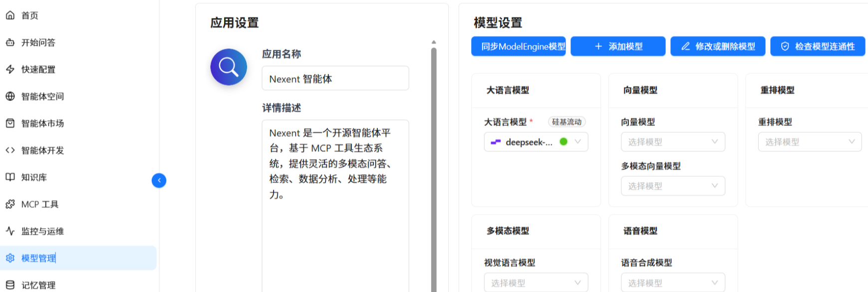Open the 向量模型 selection dropdown
868x292 pixels.
(x=673, y=142)
